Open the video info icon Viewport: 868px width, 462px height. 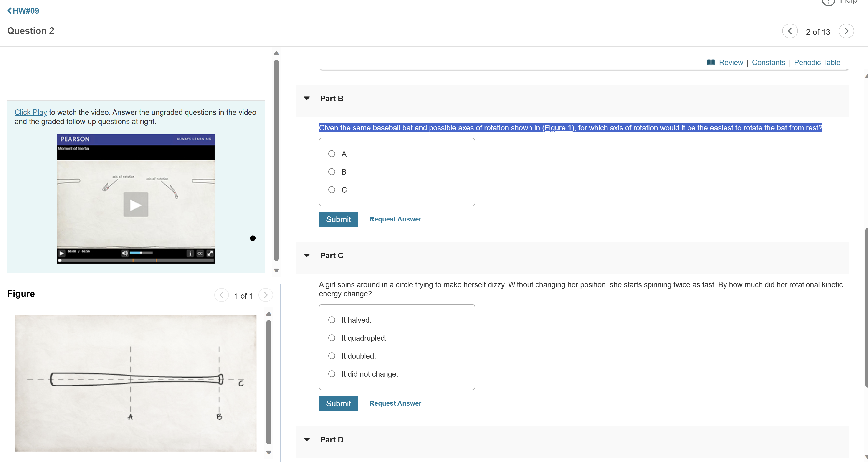tap(190, 253)
